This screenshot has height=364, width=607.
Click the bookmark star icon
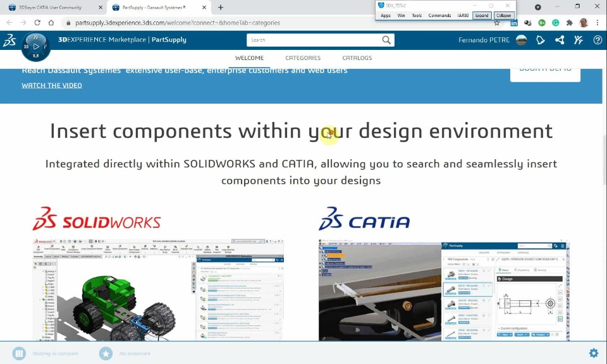click(106, 353)
